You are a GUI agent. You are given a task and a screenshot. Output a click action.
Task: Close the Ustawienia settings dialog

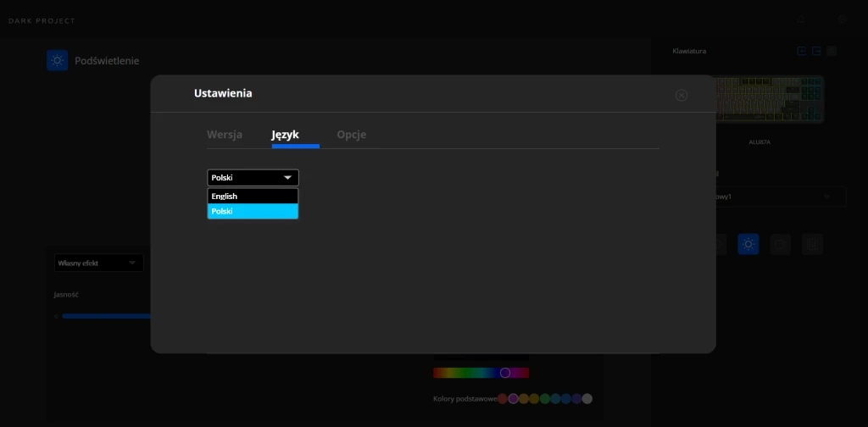[x=681, y=95]
